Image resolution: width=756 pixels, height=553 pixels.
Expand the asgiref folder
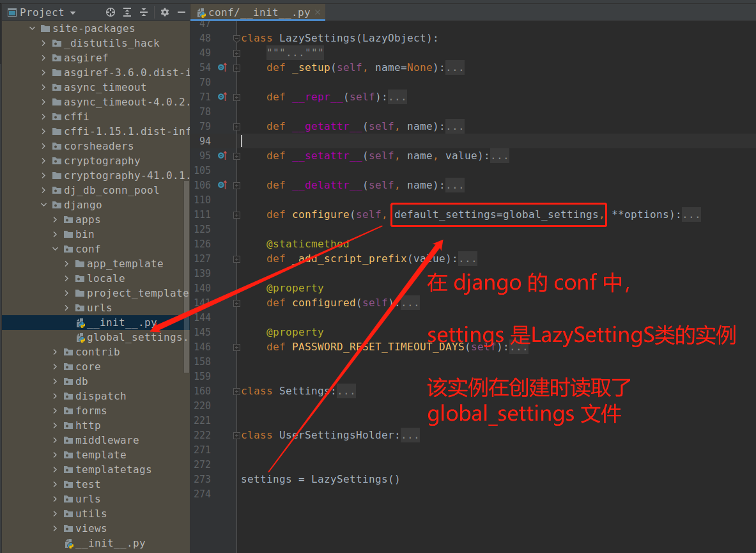44,58
